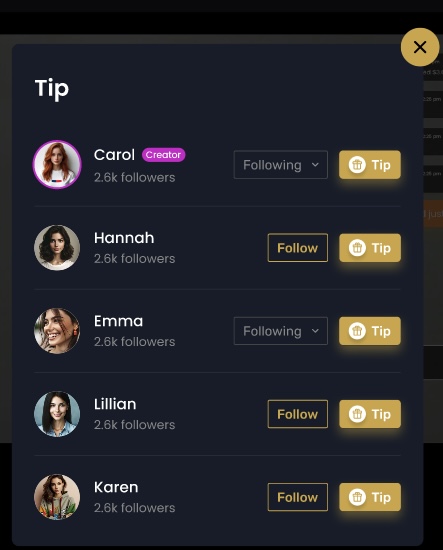Close the Tip dialog with the X button
The image size is (443, 550).
pyautogui.click(x=420, y=47)
